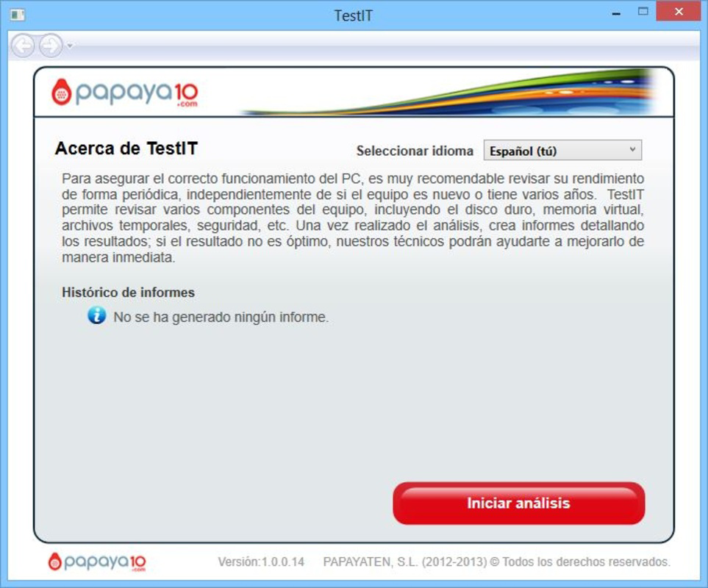Click the Acerca de TestIT heading
The image size is (708, 588).
point(126,148)
